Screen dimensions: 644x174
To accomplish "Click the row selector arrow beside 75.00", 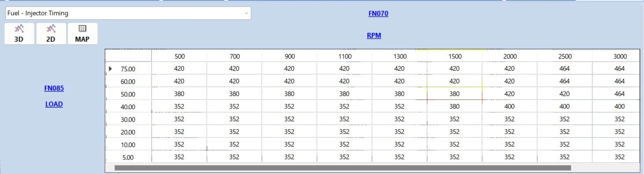I will 110,69.
